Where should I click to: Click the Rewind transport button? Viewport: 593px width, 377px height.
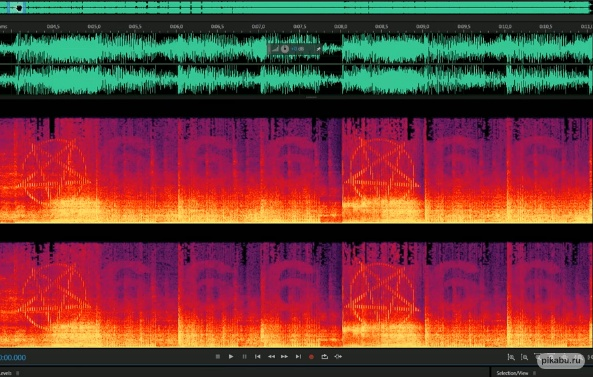[x=271, y=357]
